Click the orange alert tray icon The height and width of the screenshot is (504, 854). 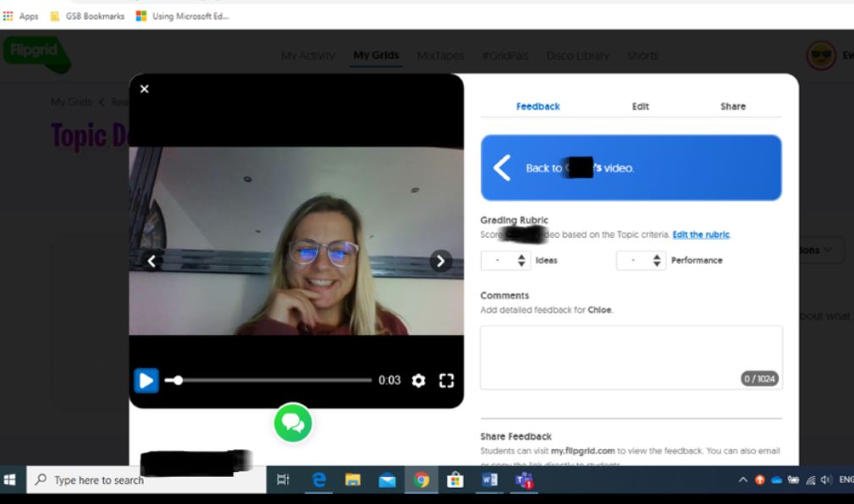760,479
